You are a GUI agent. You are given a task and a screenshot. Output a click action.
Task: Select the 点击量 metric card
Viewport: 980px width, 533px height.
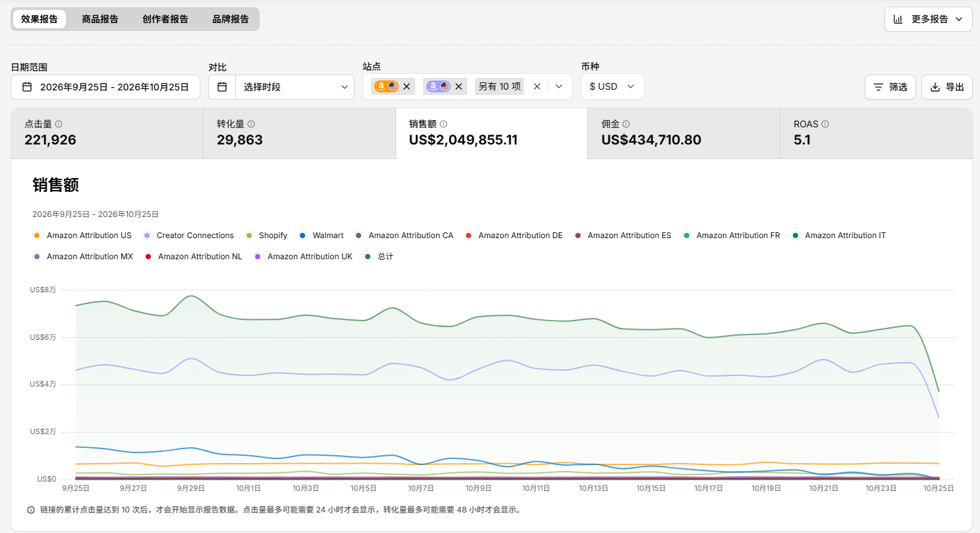coord(107,133)
